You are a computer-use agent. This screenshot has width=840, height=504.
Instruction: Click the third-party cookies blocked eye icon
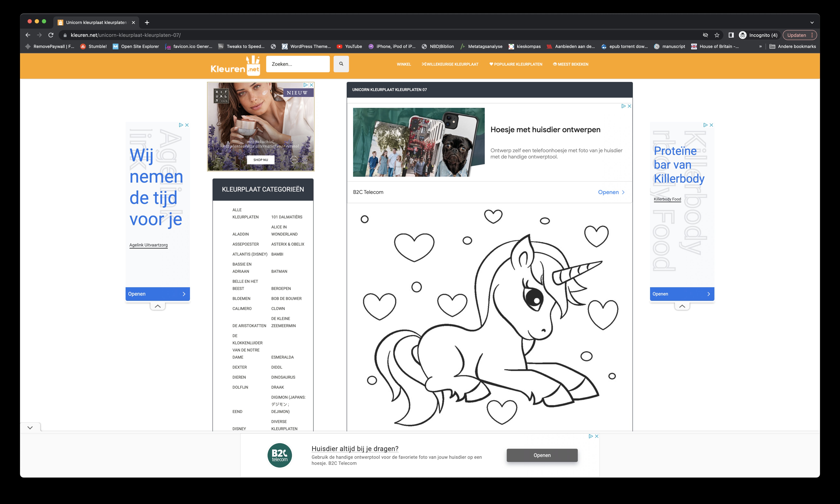(705, 35)
